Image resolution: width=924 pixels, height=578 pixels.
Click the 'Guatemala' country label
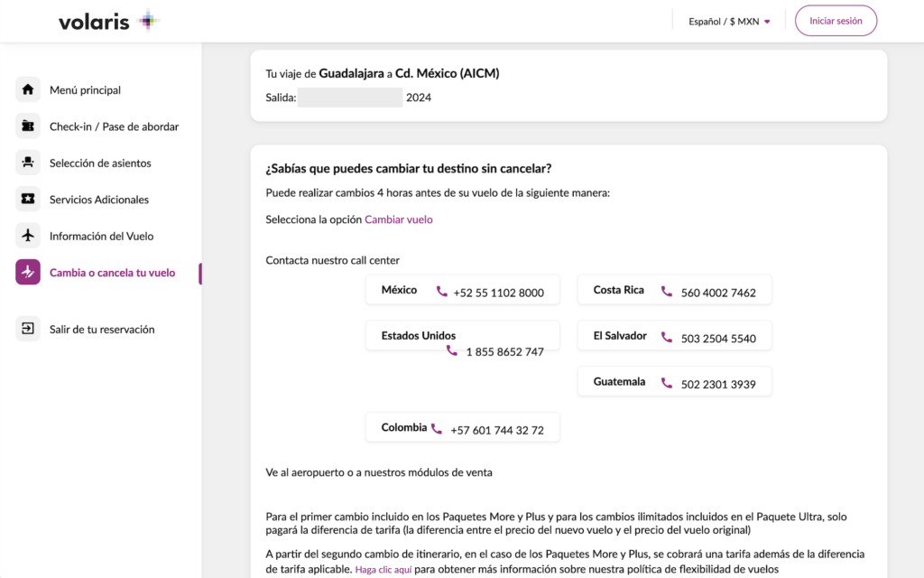[619, 382]
